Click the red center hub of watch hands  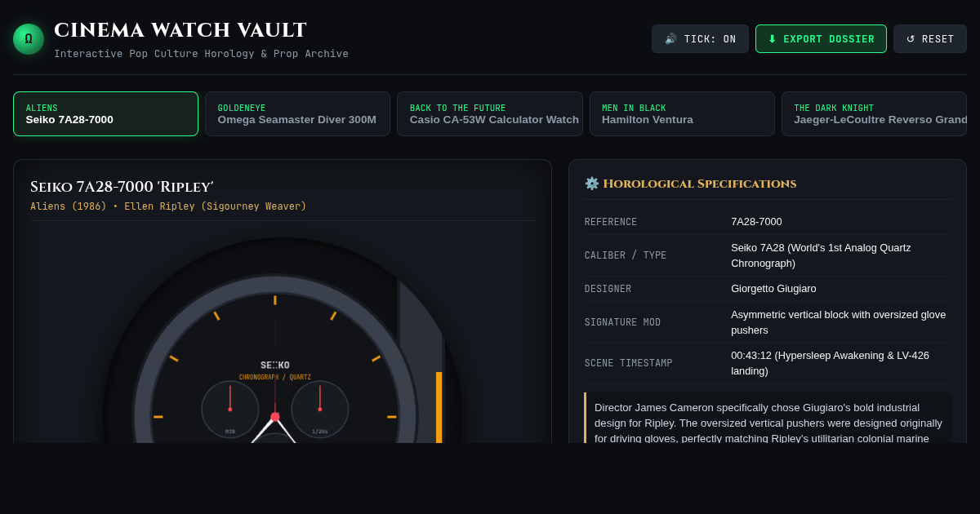pyautogui.click(x=275, y=417)
